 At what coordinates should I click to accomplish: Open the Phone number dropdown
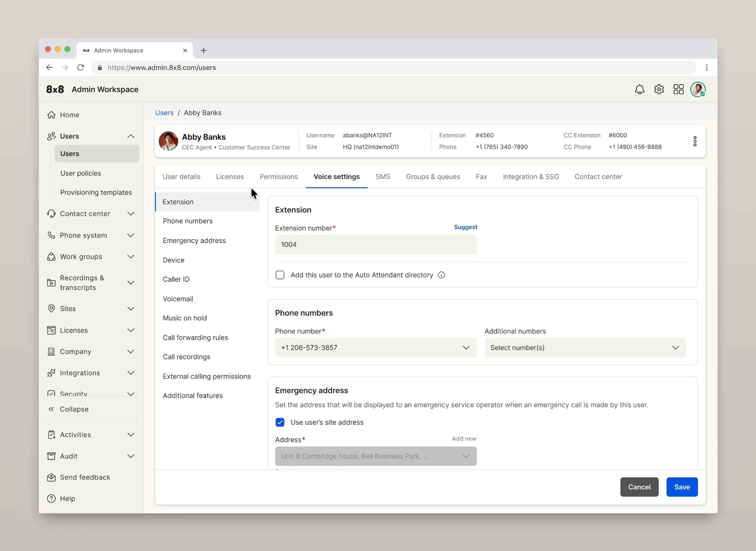tap(376, 348)
